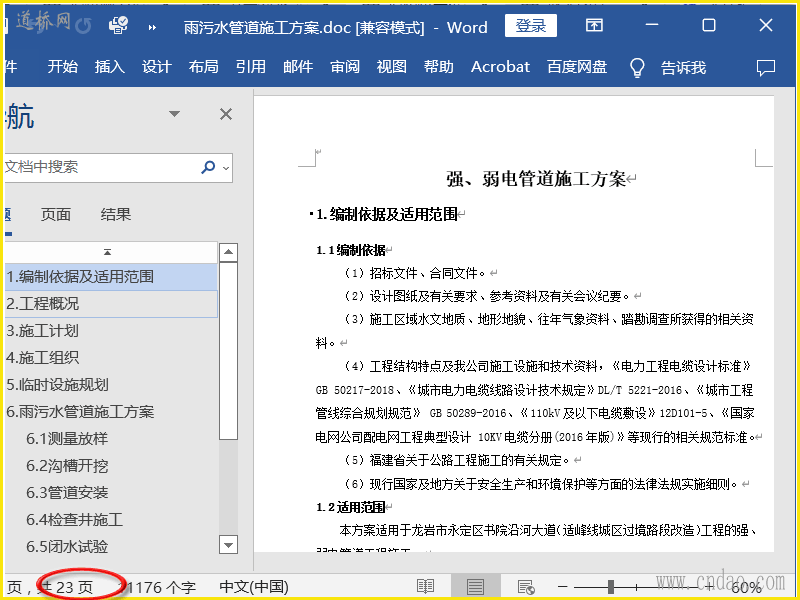Click the zoom out minus button
Image resolution: width=800 pixels, height=600 pixels.
[563, 587]
